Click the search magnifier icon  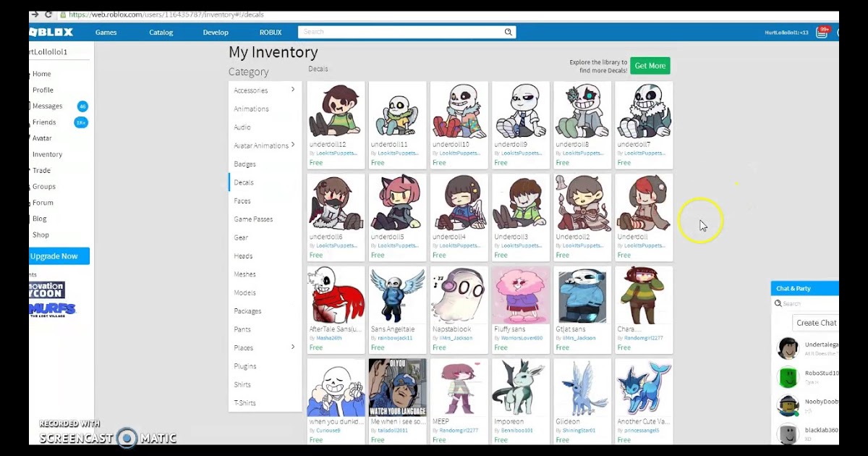509,32
